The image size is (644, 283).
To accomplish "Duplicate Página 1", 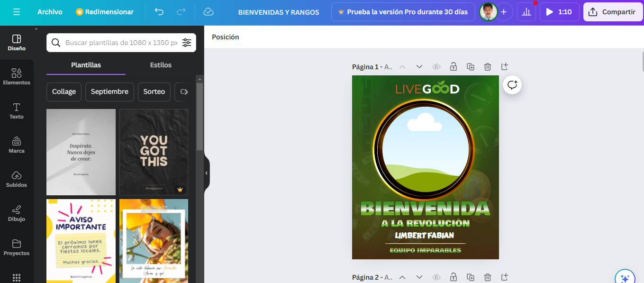I will click(471, 67).
